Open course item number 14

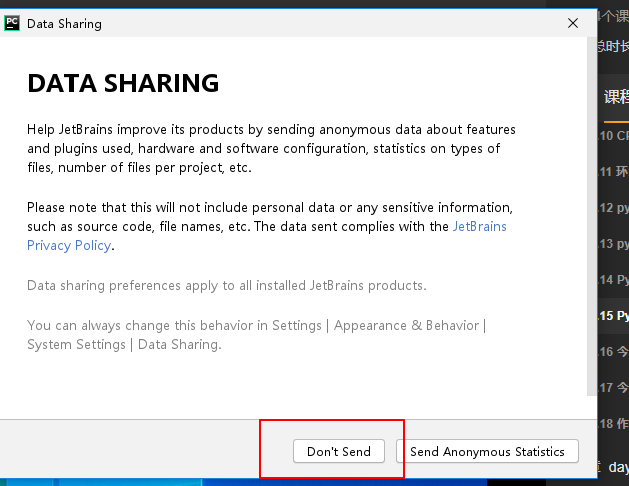[614, 279]
